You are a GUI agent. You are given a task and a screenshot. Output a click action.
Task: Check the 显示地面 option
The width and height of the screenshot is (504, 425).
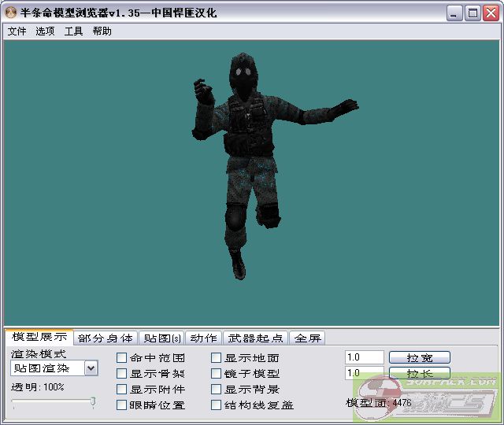217,358
